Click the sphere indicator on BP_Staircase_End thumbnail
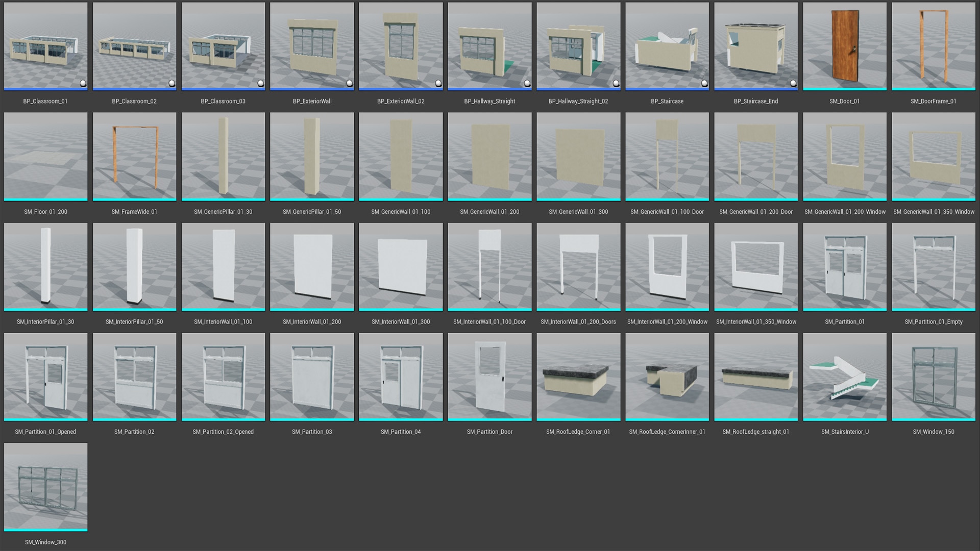 pyautogui.click(x=793, y=82)
